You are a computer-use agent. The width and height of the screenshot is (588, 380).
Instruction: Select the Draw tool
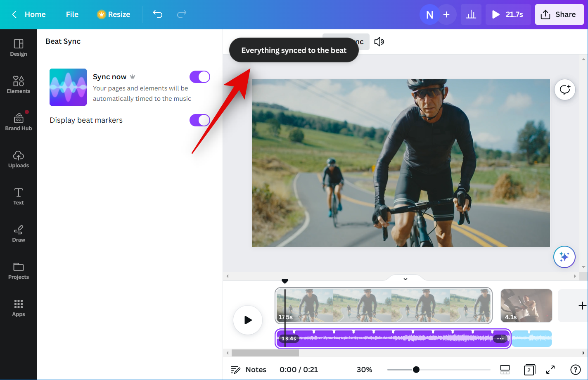(x=19, y=233)
